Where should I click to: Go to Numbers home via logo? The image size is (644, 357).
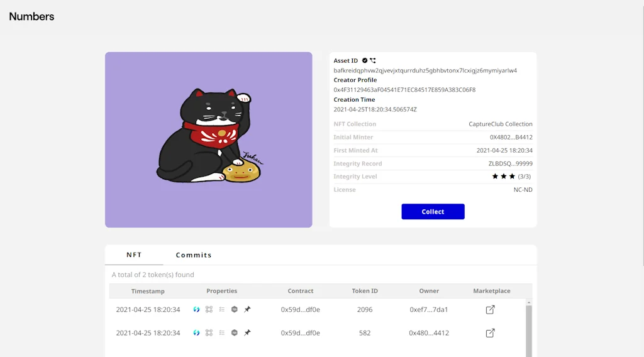pos(31,16)
